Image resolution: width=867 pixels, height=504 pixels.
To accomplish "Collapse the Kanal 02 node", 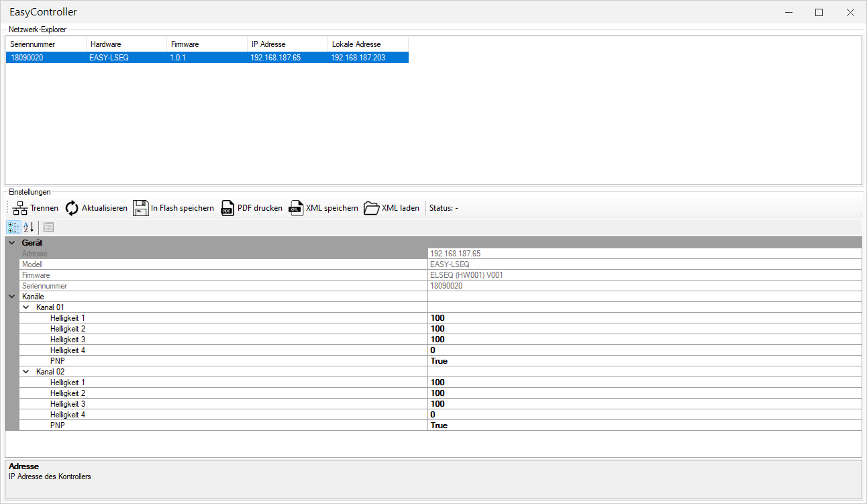I will click(x=26, y=372).
